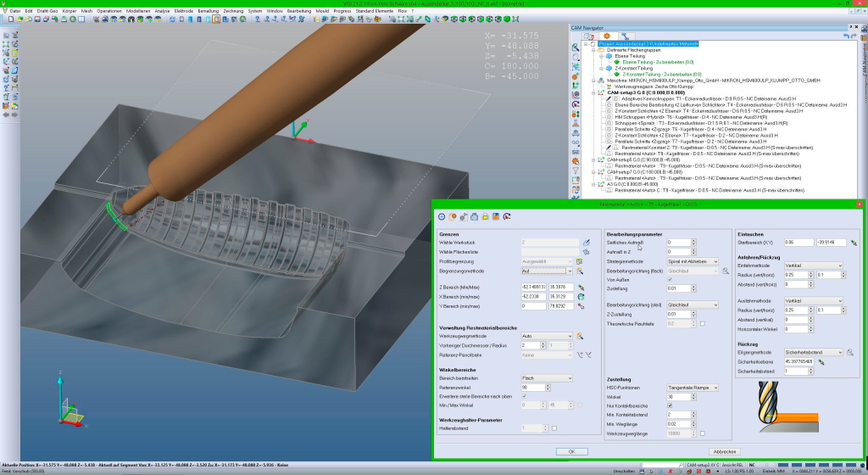Toggle the Theoretische Rauhtiefe checkbox

pos(702,324)
